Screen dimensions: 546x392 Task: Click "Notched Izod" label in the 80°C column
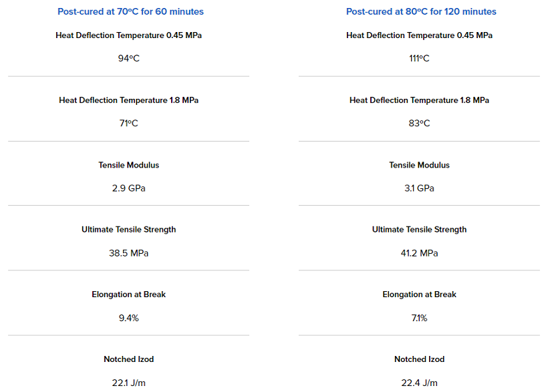[419, 359]
